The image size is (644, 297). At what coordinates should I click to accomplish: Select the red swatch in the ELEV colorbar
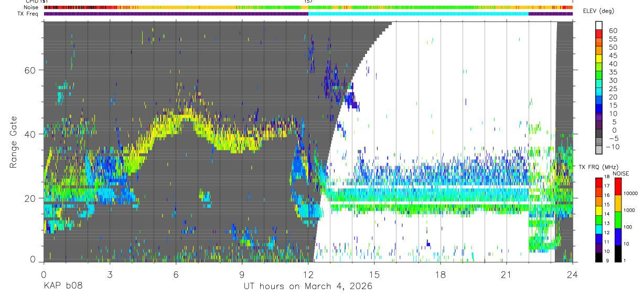tap(599, 34)
